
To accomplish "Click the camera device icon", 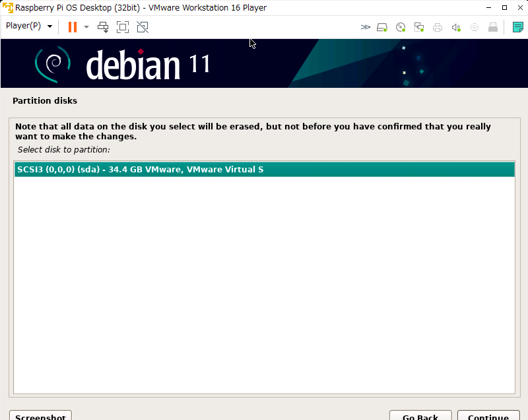I will tap(475, 27).
